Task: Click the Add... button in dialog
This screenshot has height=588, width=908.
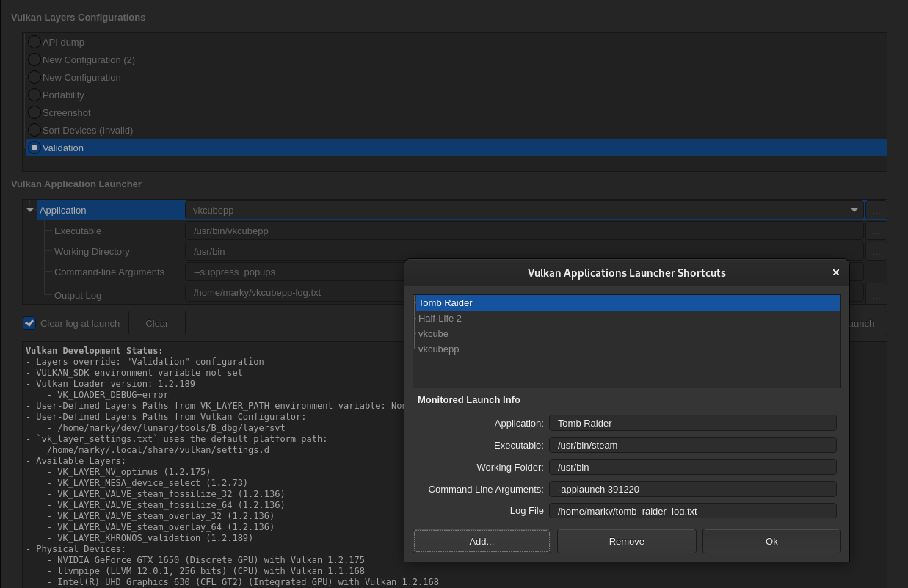Action: (x=482, y=541)
